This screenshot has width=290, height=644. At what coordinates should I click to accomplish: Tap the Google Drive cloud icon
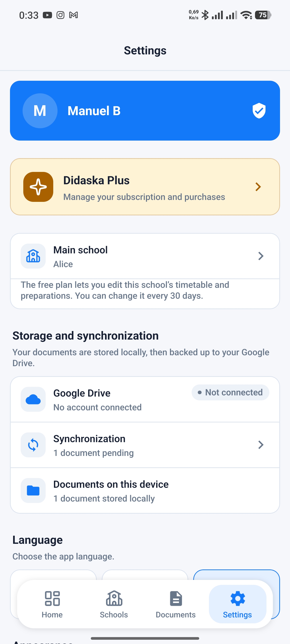point(33,399)
